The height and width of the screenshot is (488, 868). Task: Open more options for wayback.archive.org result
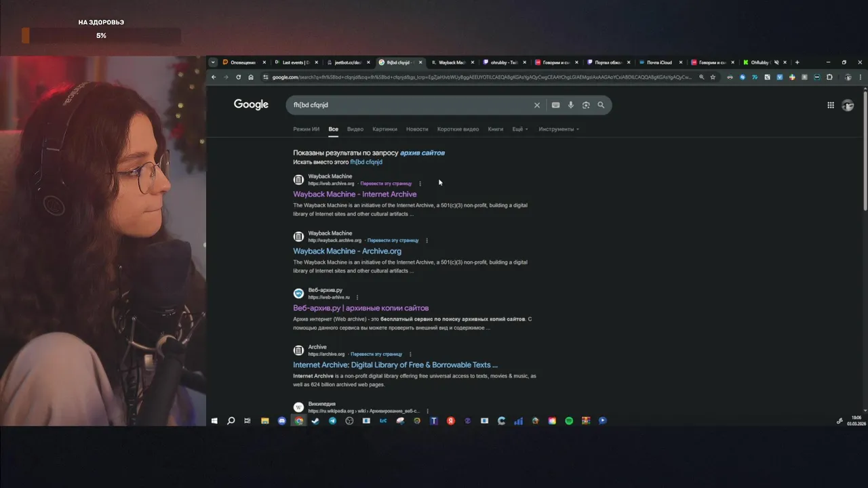(427, 241)
